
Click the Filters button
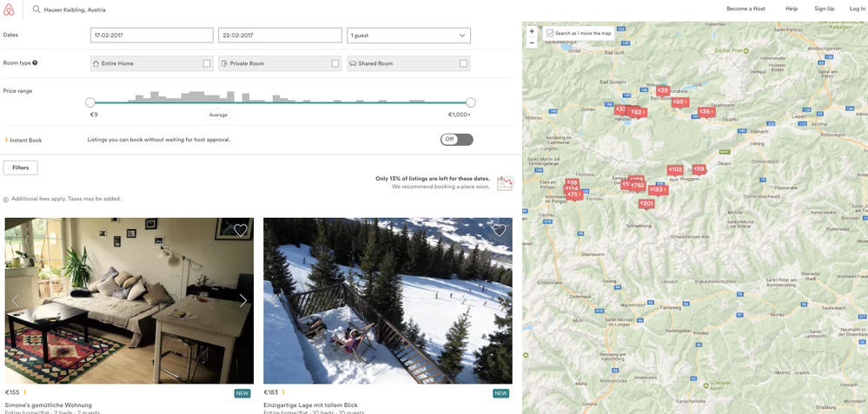pos(21,168)
